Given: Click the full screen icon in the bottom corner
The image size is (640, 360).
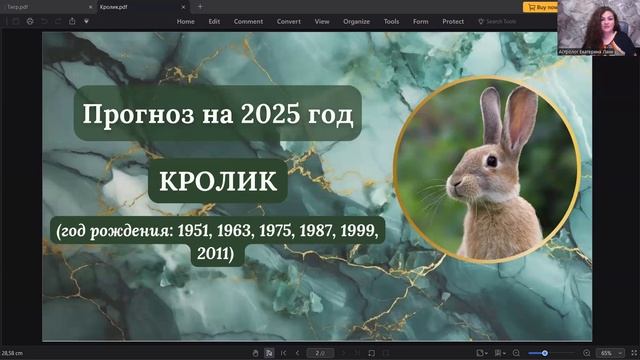Looking at the screenshot, I should [634, 353].
